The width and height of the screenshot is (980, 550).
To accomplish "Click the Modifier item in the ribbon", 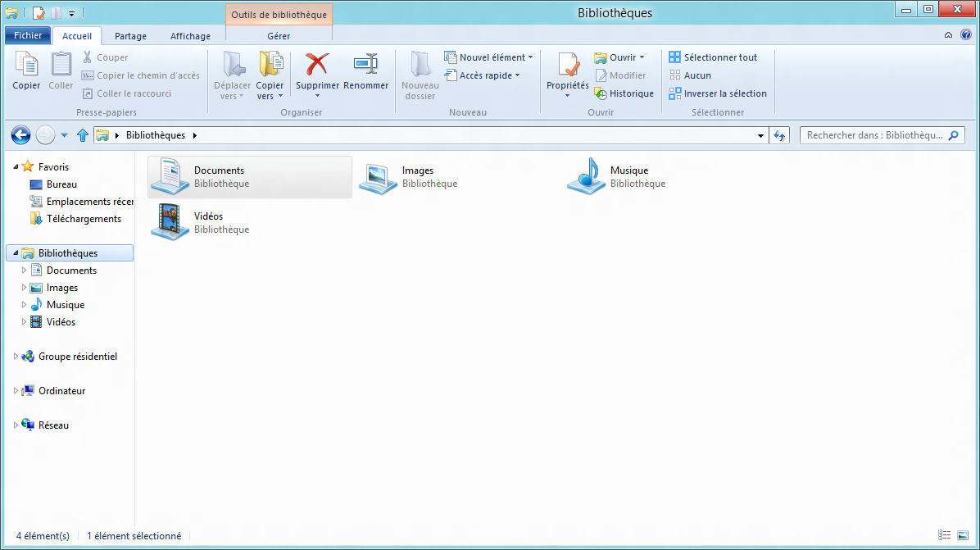I will [620, 75].
